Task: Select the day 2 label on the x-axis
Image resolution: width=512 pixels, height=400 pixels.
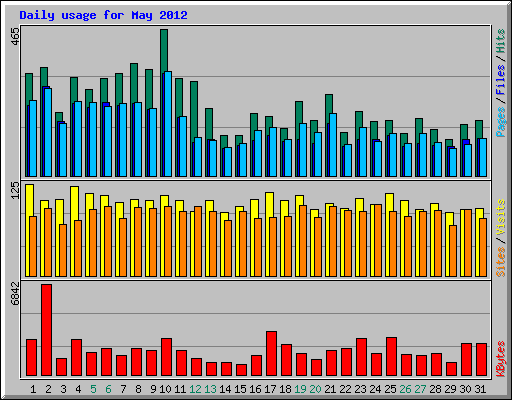Action: [48, 389]
